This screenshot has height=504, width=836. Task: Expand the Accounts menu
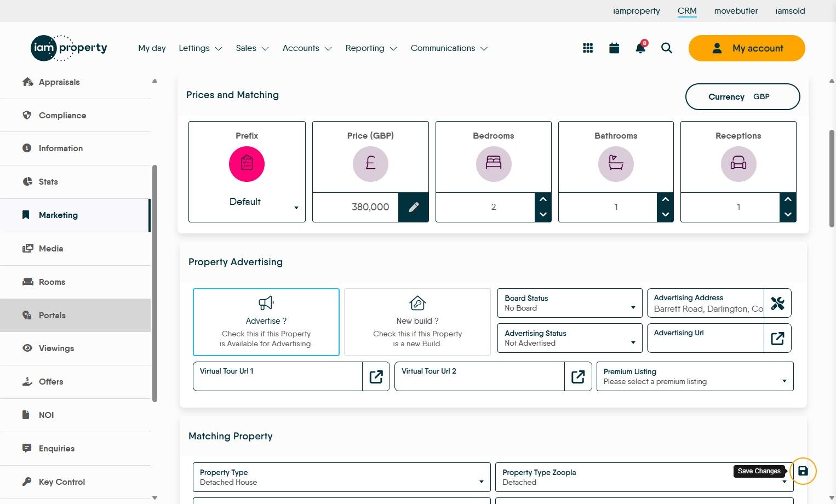307,48
